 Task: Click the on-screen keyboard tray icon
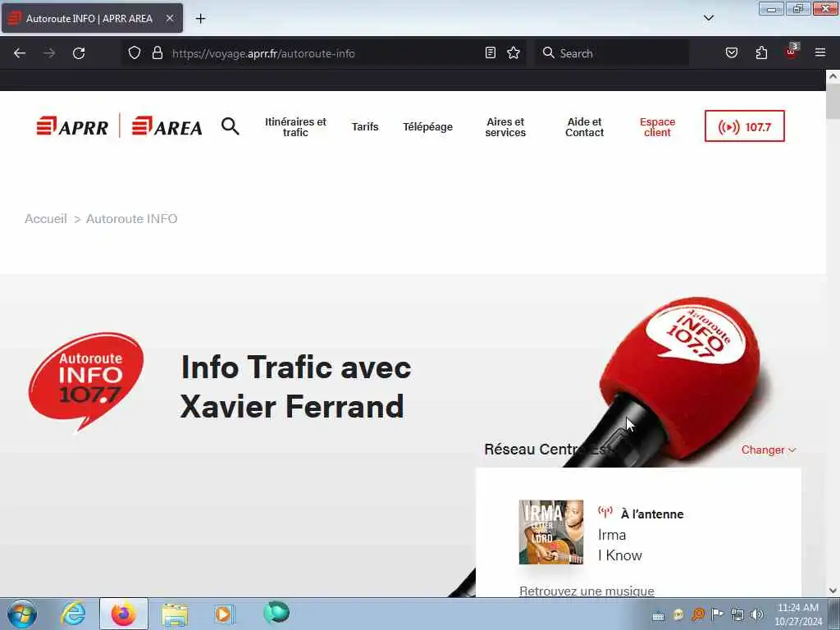[x=659, y=616]
